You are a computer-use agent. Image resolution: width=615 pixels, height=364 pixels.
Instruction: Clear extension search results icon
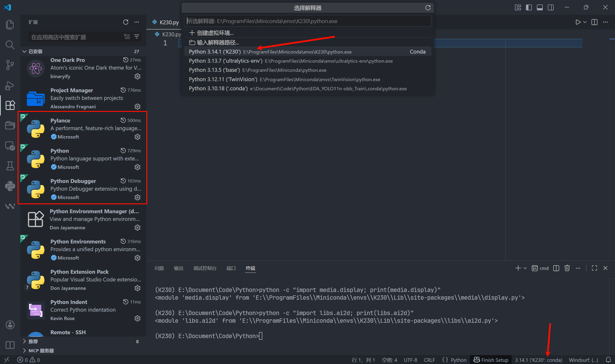[x=127, y=37]
